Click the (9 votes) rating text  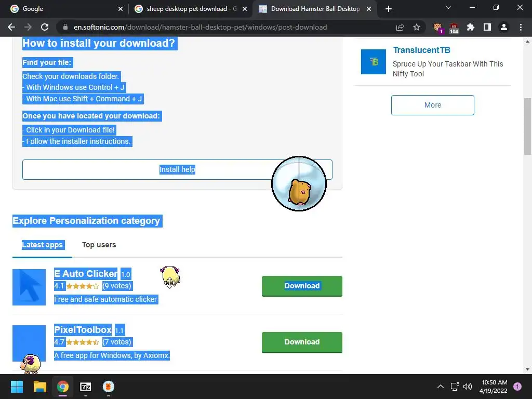(x=117, y=286)
